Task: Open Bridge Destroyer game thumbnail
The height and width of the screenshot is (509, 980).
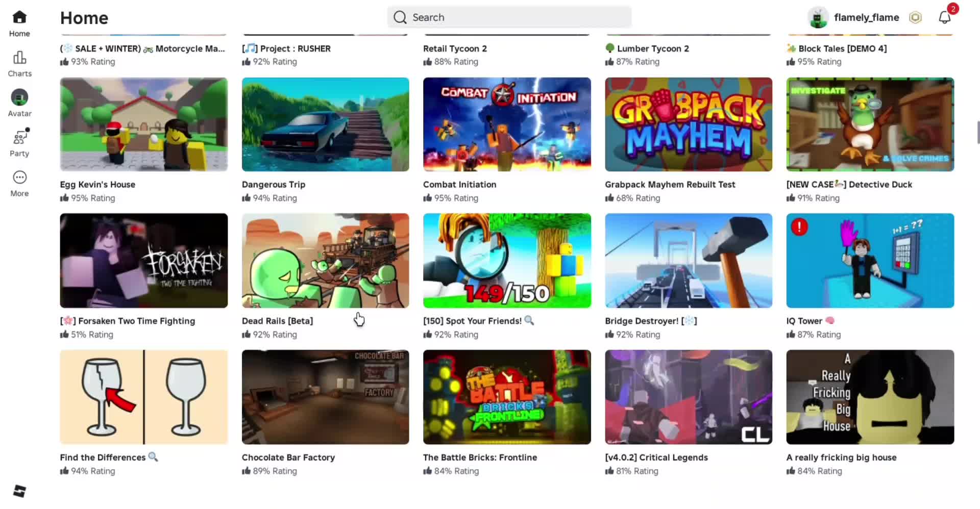Action: 689,261
